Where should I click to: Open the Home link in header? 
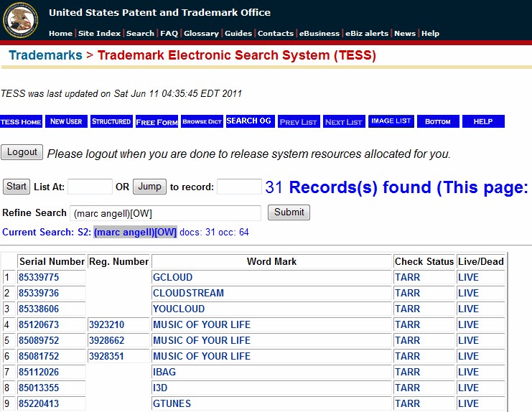pos(60,33)
